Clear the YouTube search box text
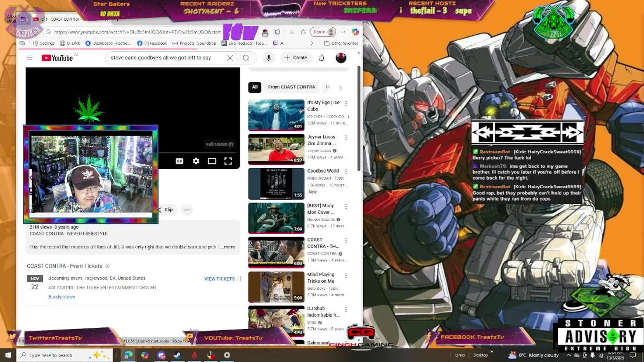644x362 pixels. tap(230, 58)
